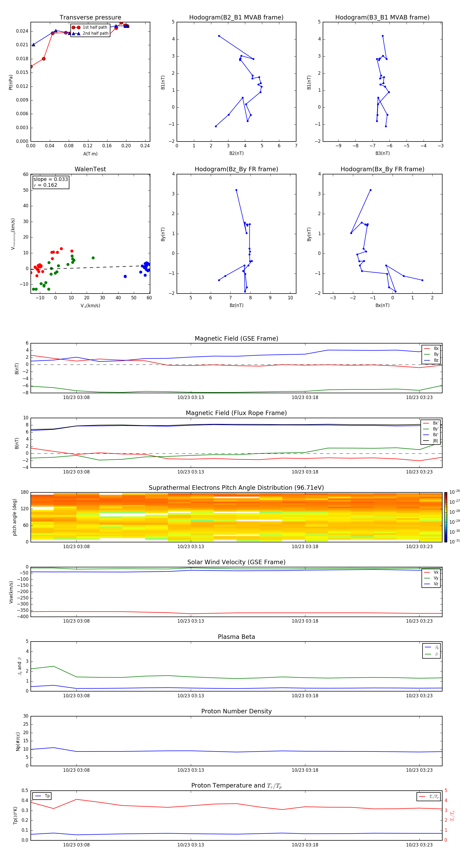Click 'Bz(nT)' x-axis label
This screenshot has width=473, height=868.
236,306
